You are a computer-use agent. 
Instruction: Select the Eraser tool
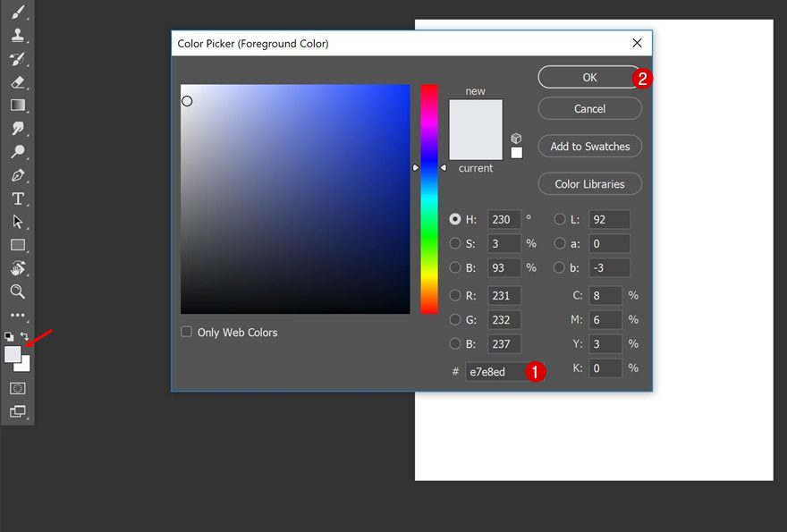[x=17, y=82]
